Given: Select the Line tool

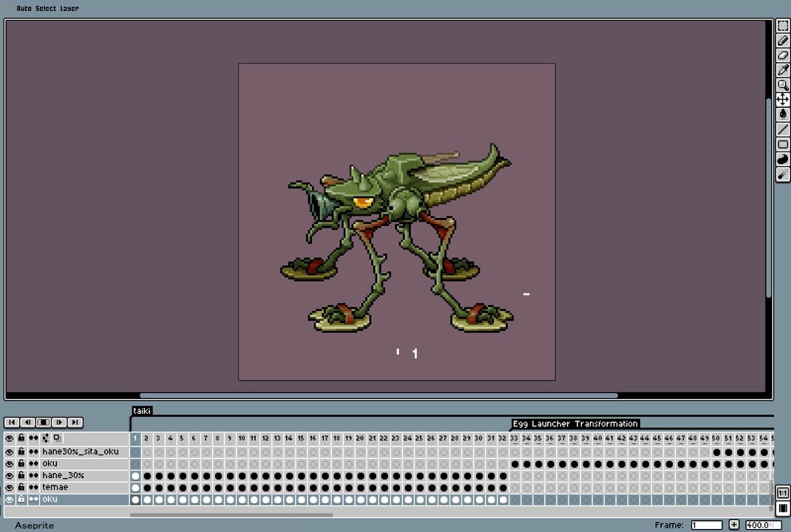Looking at the screenshot, I should [782, 129].
